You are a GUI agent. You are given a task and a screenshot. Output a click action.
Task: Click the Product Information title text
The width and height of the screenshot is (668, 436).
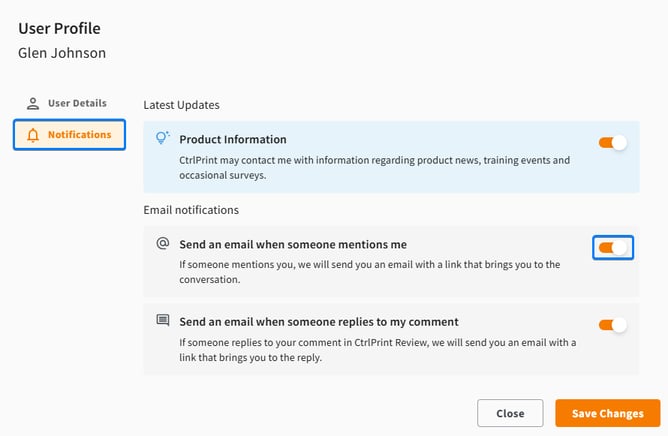point(232,139)
